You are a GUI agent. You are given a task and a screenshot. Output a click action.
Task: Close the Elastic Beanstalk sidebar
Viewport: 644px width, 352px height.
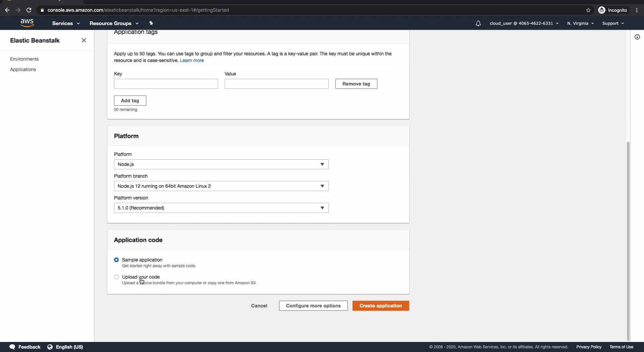click(x=84, y=40)
